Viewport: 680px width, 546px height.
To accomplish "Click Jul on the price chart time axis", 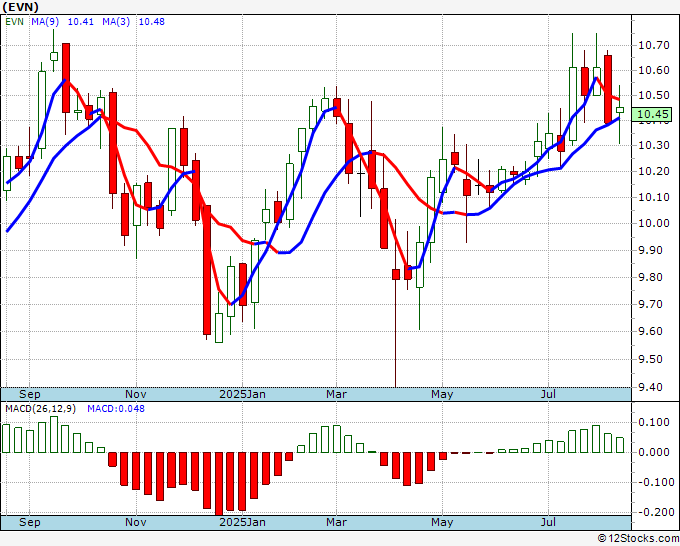I will [x=549, y=394].
